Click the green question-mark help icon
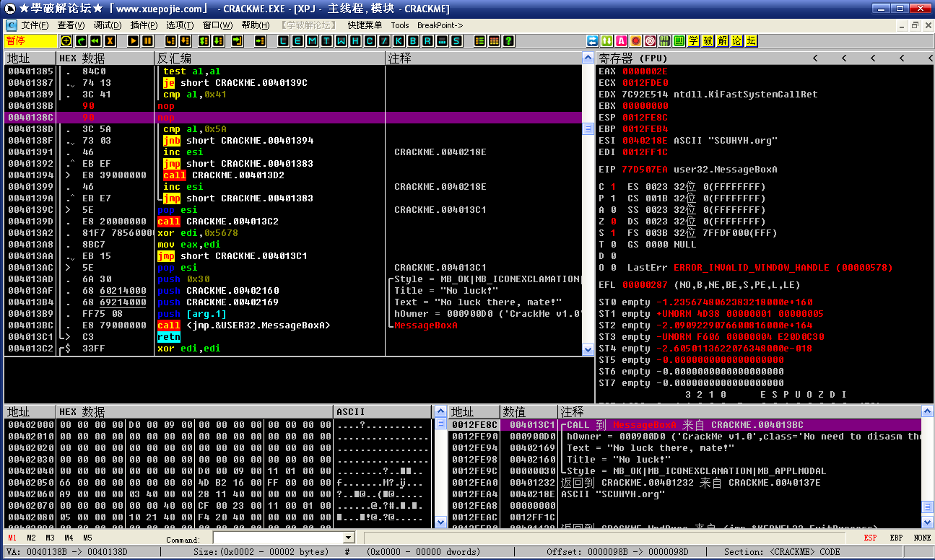 point(509,41)
